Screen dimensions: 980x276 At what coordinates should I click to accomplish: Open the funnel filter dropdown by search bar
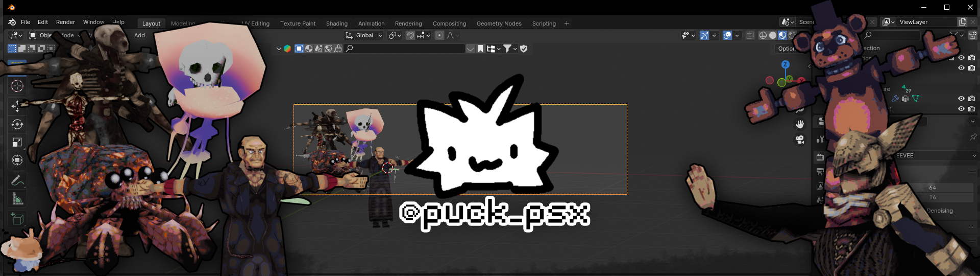click(x=510, y=49)
